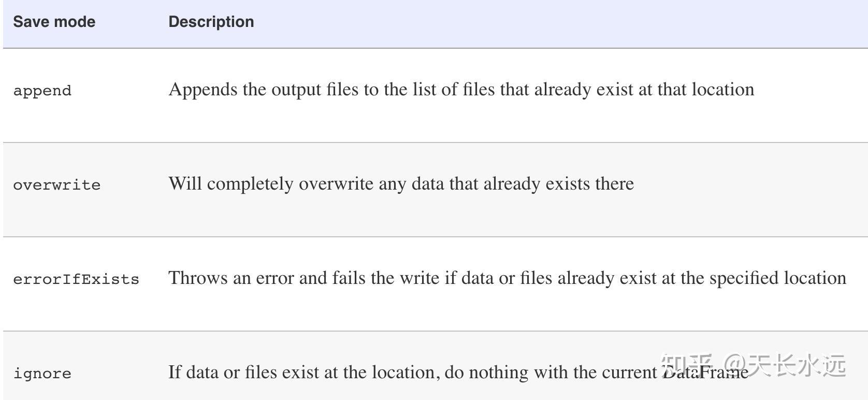The image size is (868, 400).
Task: Click the ignore row description sentence
Action: [414, 373]
